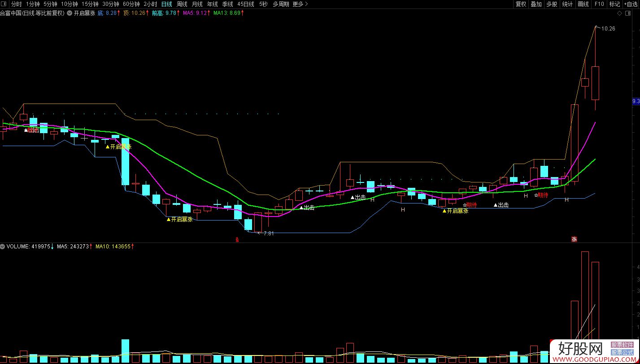Select the 45日线 period
This screenshot has height=364, width=640.
(246, 4)
